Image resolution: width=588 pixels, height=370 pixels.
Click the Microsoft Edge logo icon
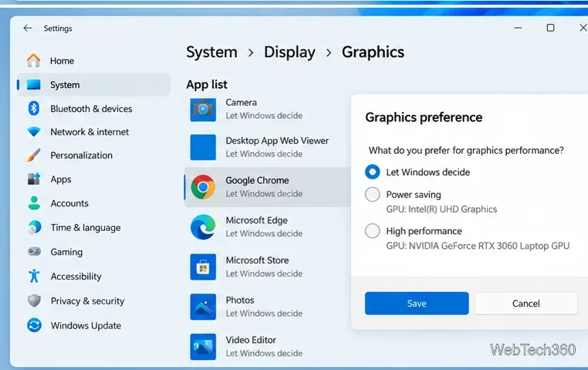click(203, 227)
